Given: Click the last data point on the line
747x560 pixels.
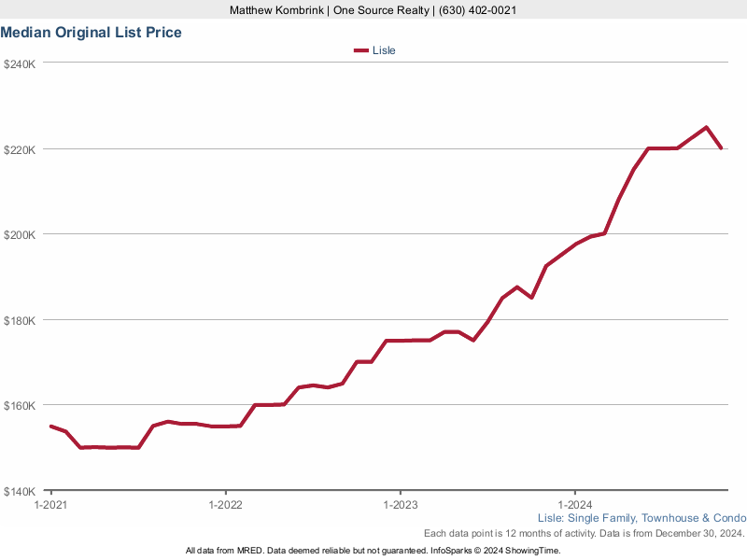Looking at the screenshot, I should pos(721,148).
